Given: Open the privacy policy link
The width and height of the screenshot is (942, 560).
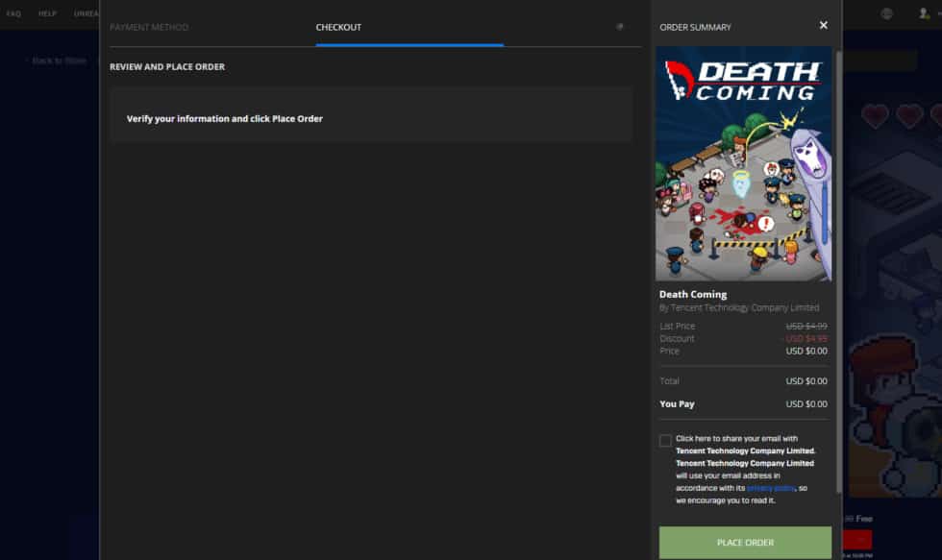Looking at the screenshot, I should (771, 488).
